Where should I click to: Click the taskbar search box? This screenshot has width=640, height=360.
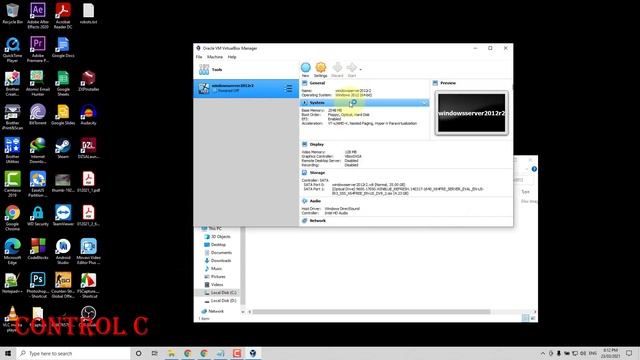click(x=73, y=353)
